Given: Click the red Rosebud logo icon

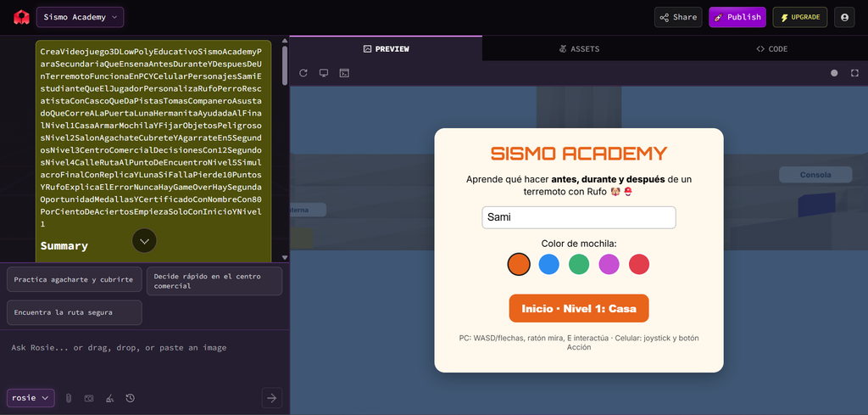Looking at the screenshot, I should coord(21,17).
